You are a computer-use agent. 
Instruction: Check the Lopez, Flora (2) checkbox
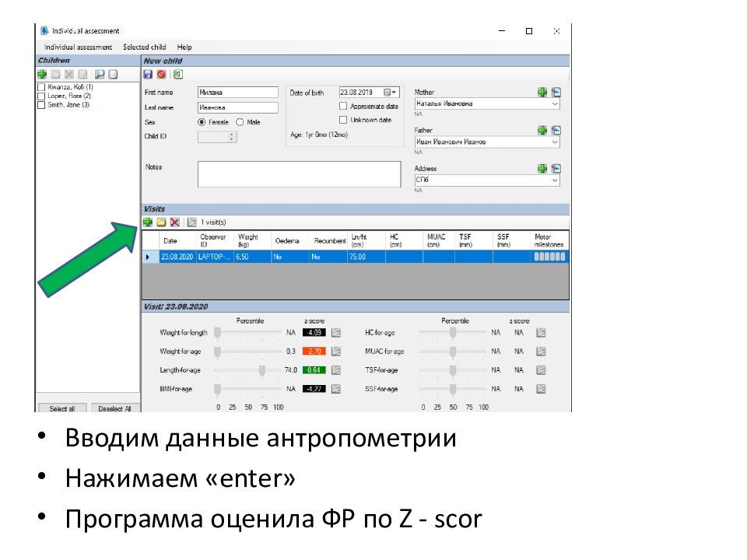[41, 96]
